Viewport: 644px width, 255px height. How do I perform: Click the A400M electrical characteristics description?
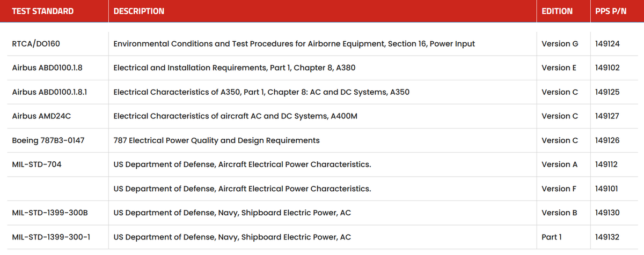point(235,116)
